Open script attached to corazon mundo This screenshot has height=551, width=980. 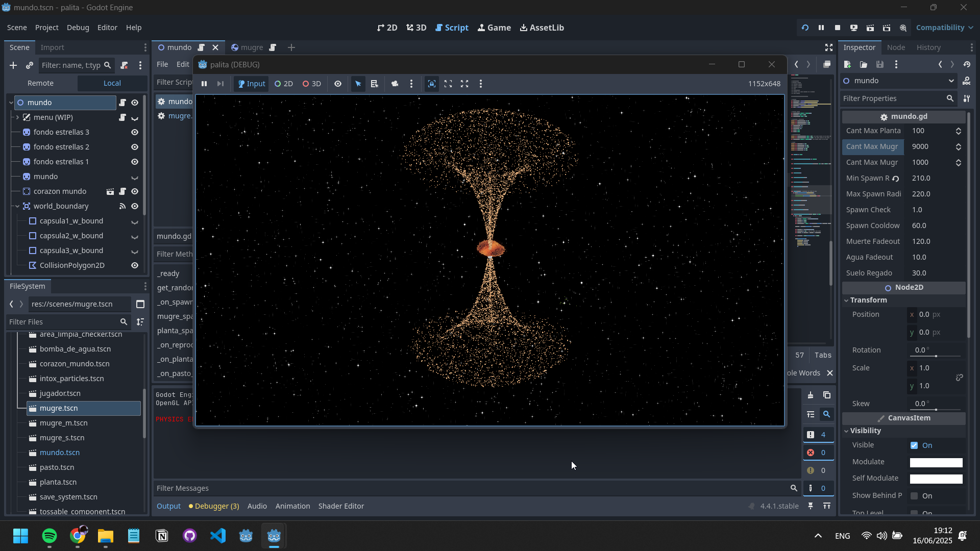point(122,191)
